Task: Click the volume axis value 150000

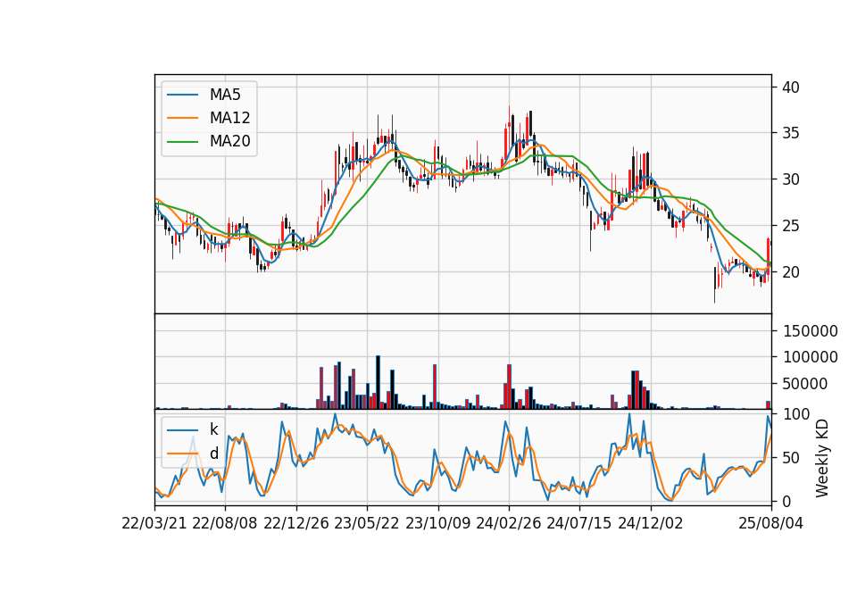Action: (810, 330)
